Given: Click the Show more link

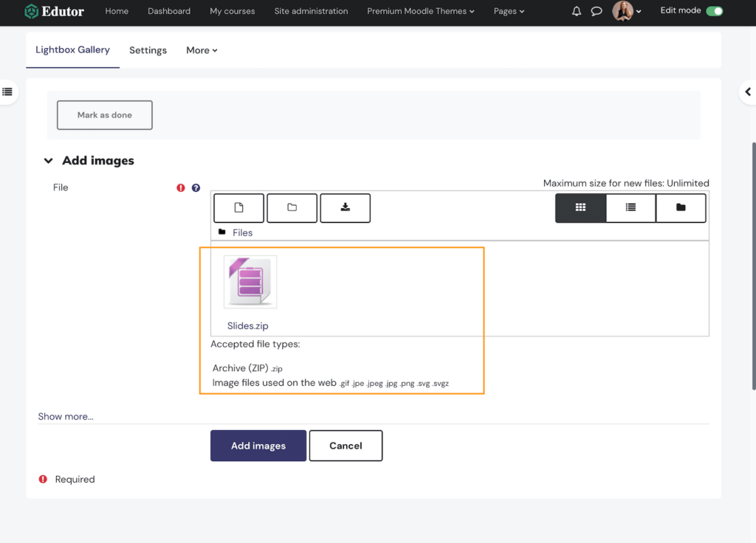Looking at the screenshot, I should coord(66,416).
